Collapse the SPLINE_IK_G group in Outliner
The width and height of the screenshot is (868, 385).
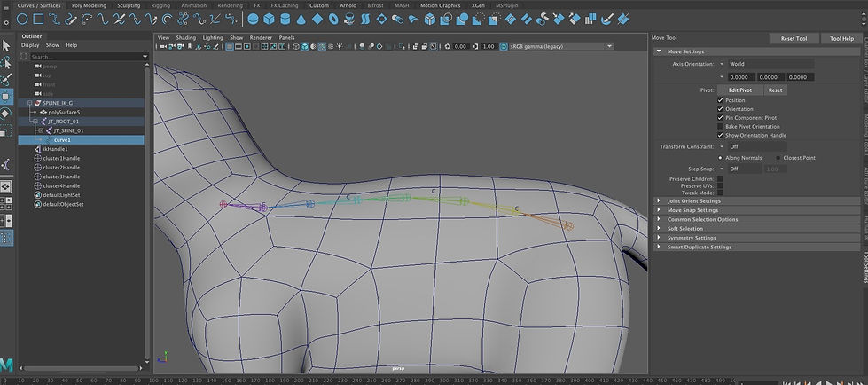coord(30,103)
